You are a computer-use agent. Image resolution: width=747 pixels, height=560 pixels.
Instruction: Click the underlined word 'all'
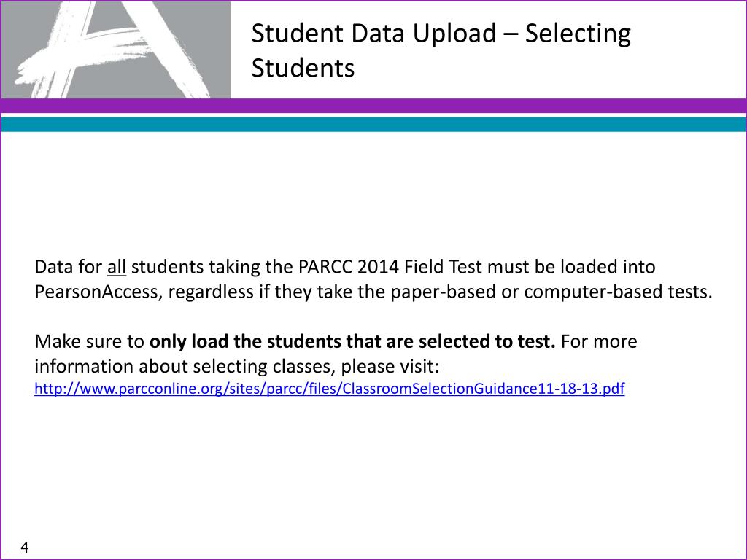116,267
